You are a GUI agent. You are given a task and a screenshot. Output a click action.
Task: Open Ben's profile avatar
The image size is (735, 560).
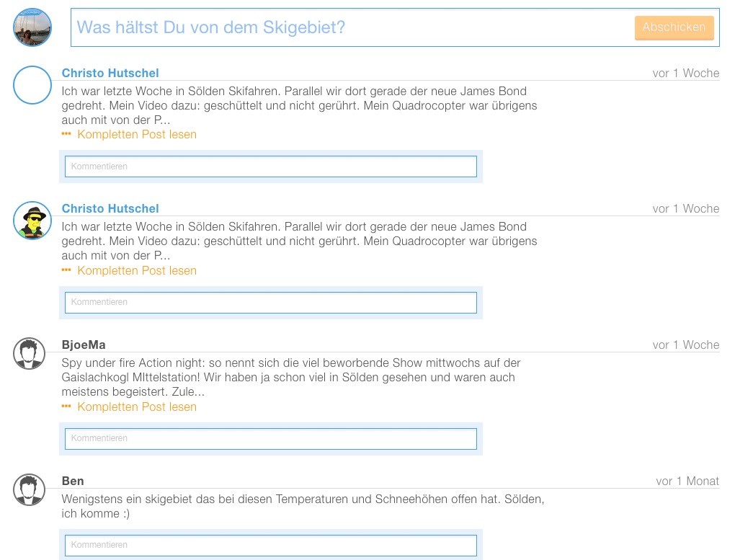(30, 489)
